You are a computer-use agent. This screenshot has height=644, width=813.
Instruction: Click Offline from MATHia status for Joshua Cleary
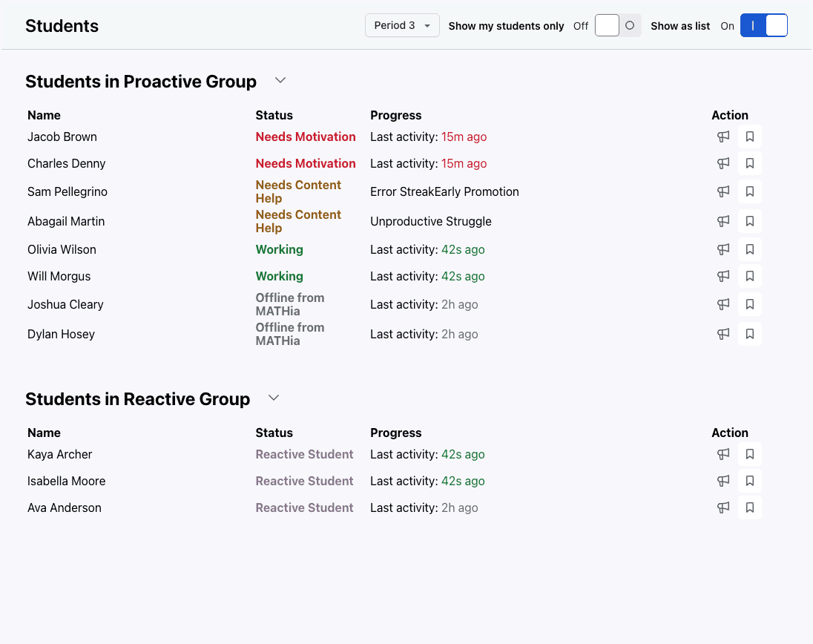point(290,304)
